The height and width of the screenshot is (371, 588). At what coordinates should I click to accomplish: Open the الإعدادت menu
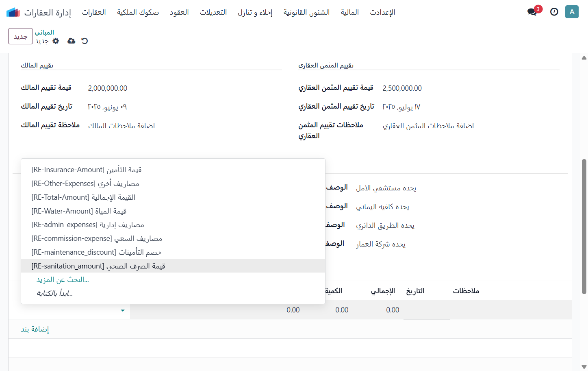point(382,12)
